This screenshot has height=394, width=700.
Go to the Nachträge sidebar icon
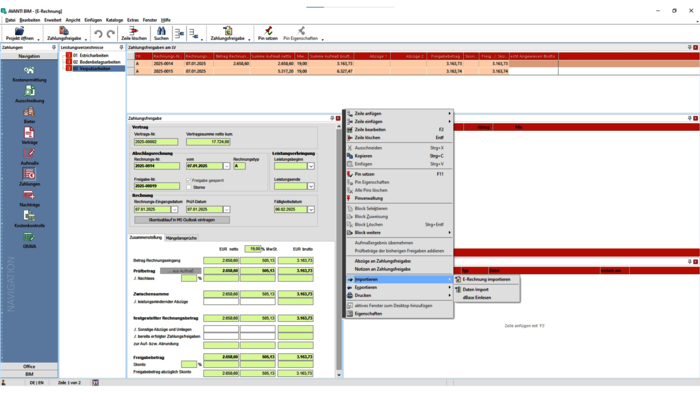(x=29, y=195)
